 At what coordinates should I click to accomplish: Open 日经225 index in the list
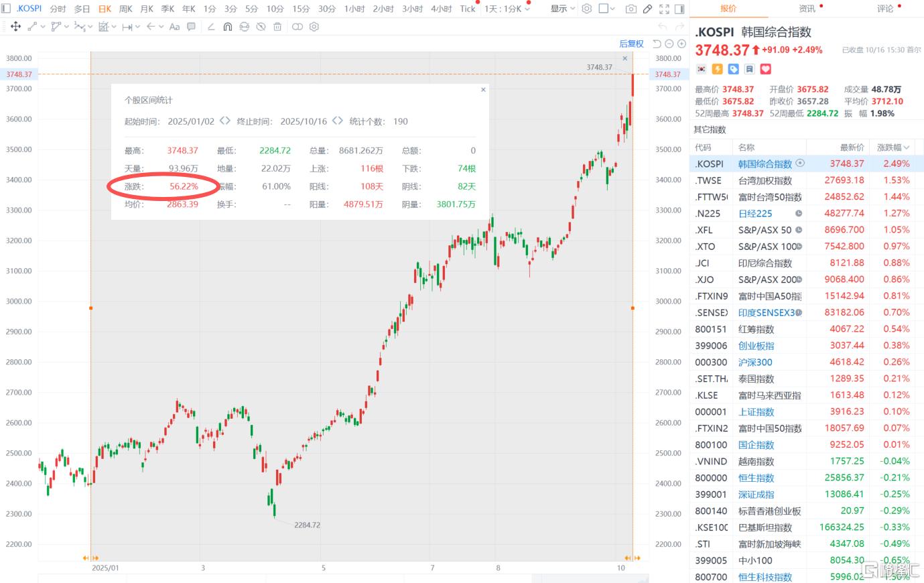(755, 213)
